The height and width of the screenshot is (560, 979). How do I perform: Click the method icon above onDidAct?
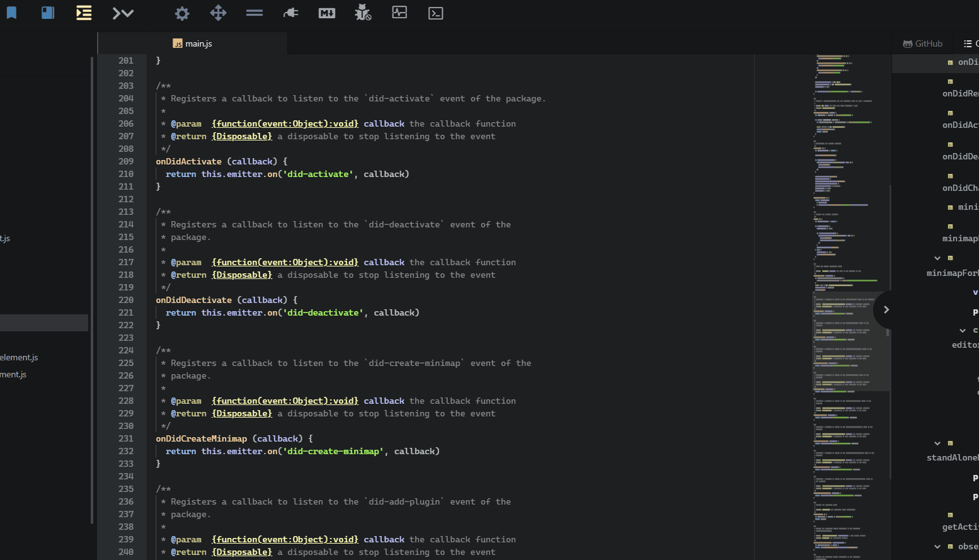click(x=950, y=113)
